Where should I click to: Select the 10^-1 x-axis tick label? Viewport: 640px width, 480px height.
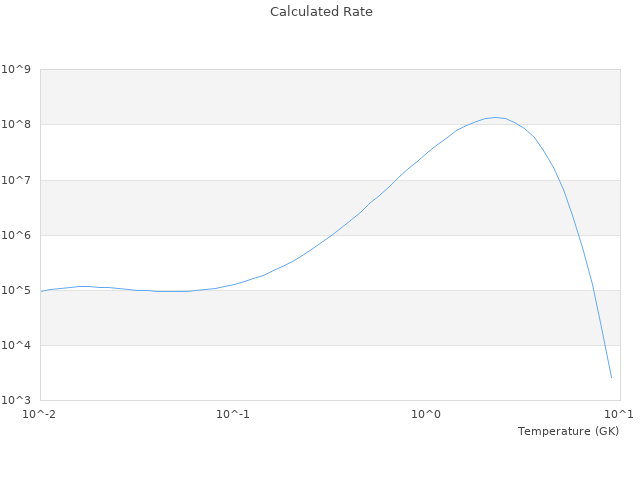click(x=233, y=414)
